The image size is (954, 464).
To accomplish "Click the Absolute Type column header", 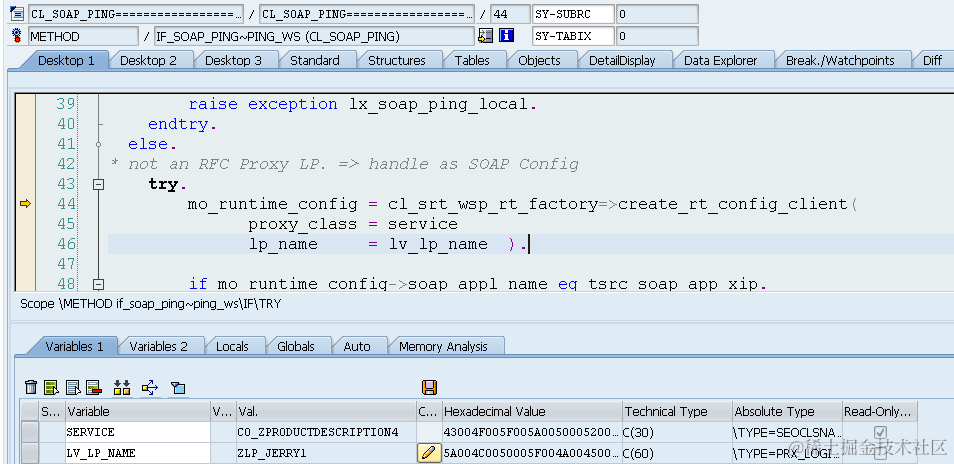I will pyautogui.click(x=787, y=412).
